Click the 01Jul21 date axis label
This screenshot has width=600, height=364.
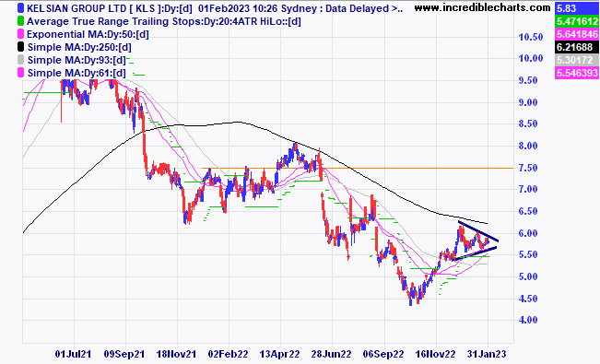pos(74,355)
